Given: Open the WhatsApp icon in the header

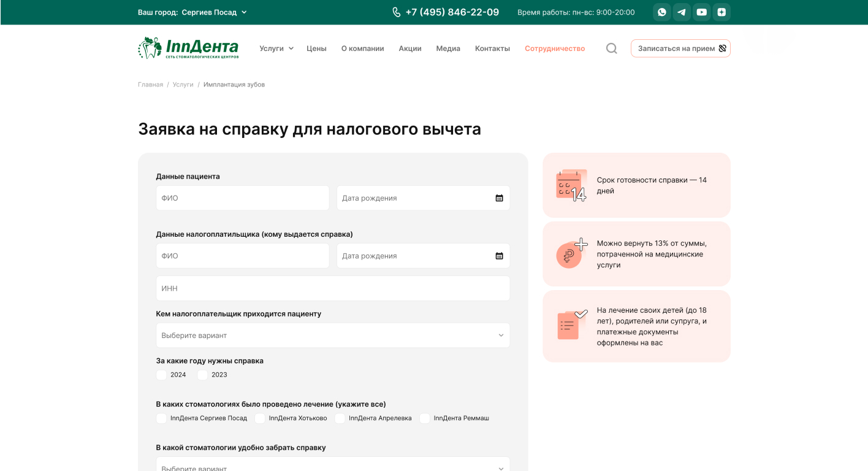Looking at the screenshot, I should click(x=661, y=12).
